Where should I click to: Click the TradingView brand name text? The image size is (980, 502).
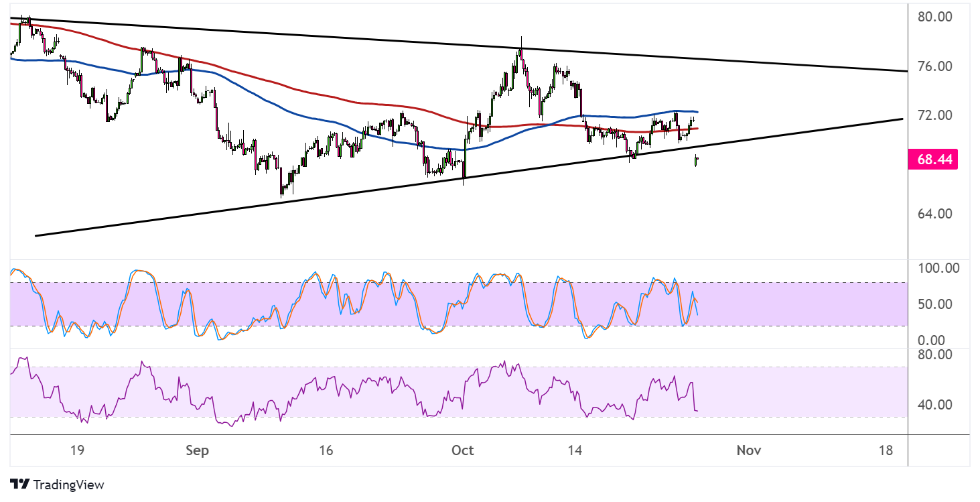pos(68,485)
